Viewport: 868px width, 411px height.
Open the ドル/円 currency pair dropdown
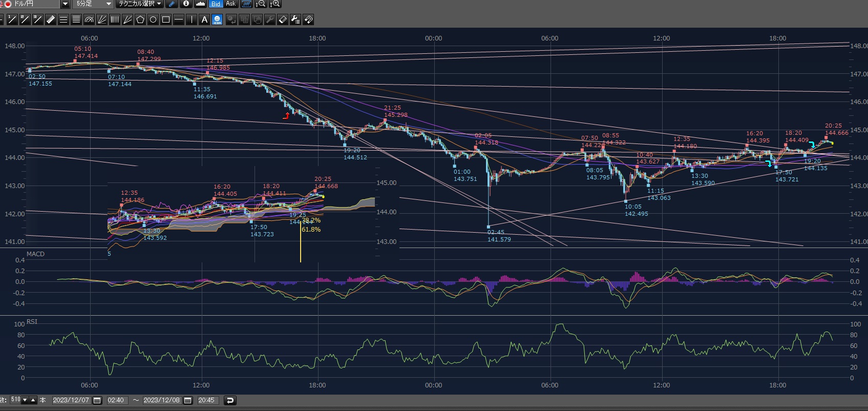click(x=65, y=4)
